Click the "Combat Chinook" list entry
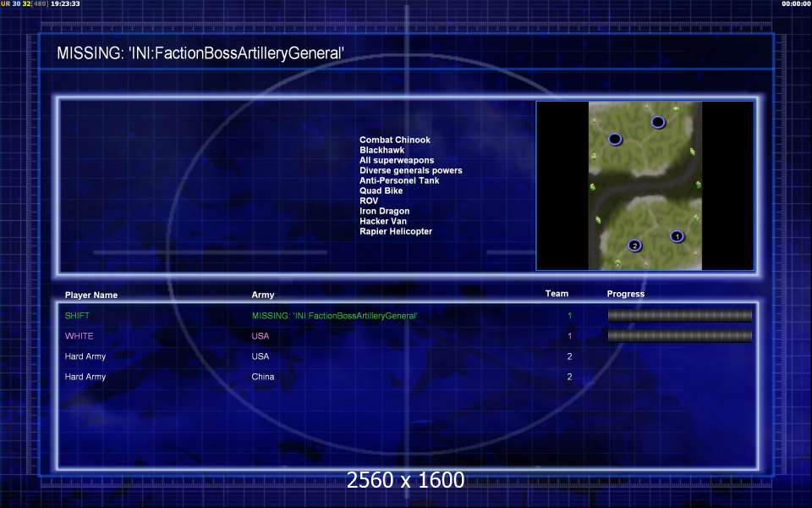812x508 pixels. (395, 140)
